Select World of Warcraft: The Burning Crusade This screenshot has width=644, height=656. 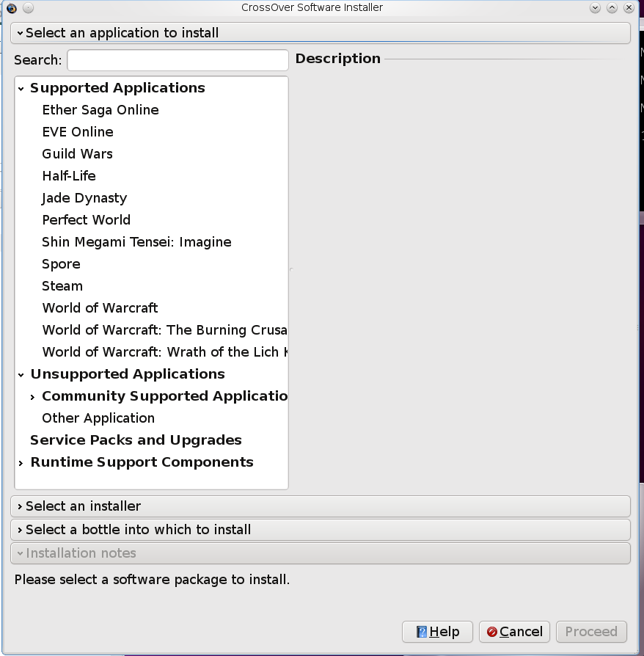click(165, 330)
